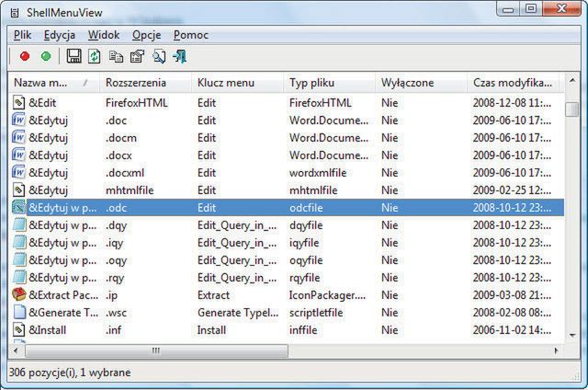The image size is (588, 390).
Task: Click the 2009-03-08 modification time cell
Action: (x=512, y=295)
